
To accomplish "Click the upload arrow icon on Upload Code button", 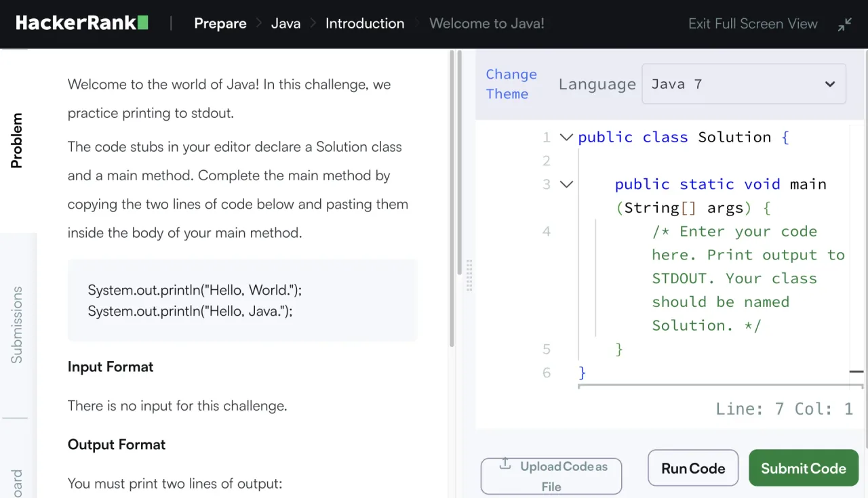I will pyautogui.click(x=505, y=464).
